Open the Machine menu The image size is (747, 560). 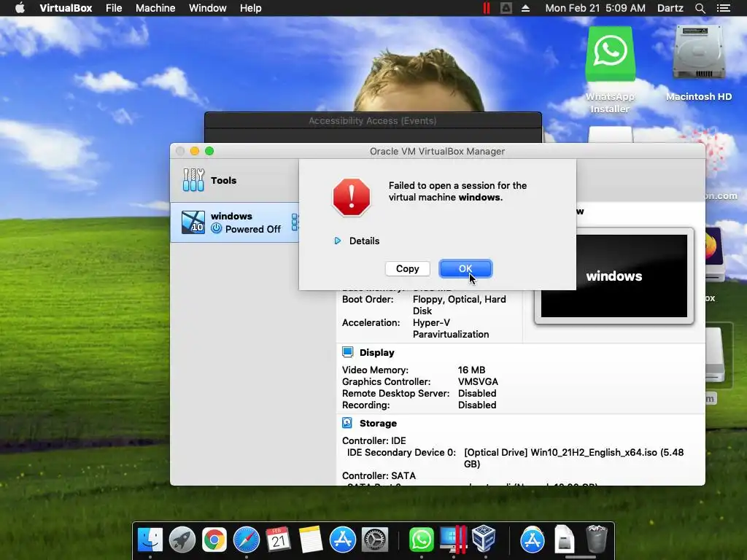(x=155, y=8)
